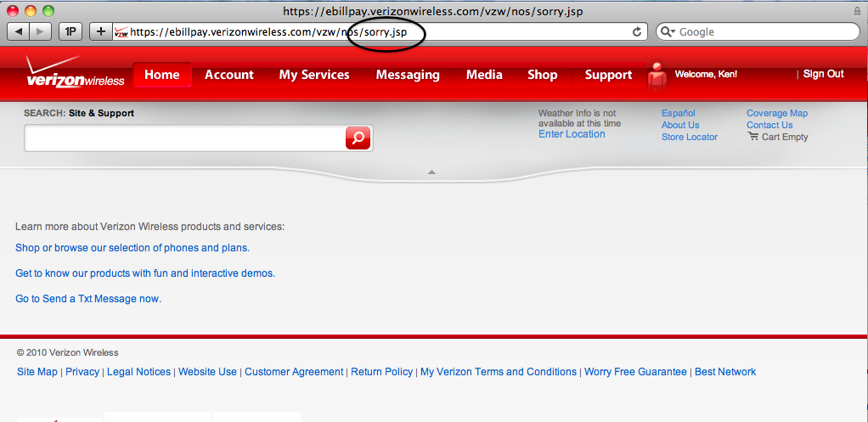Click the '© 2010 Verizon Wireless' text

[68, 352]
